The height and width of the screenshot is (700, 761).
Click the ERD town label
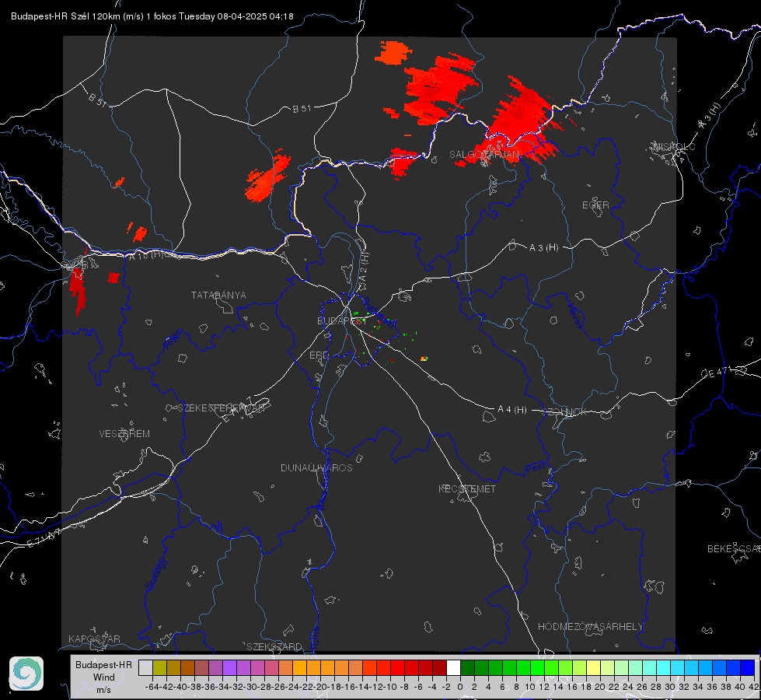319,355
